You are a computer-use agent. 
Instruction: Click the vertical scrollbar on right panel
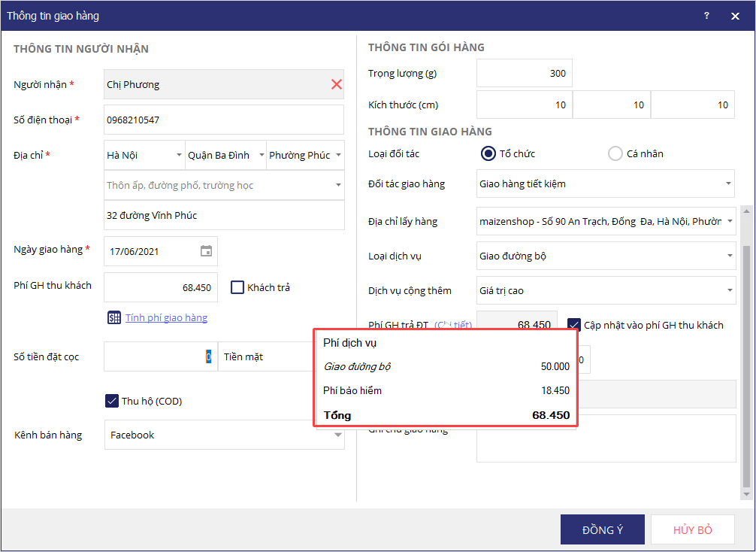(745, 361)
